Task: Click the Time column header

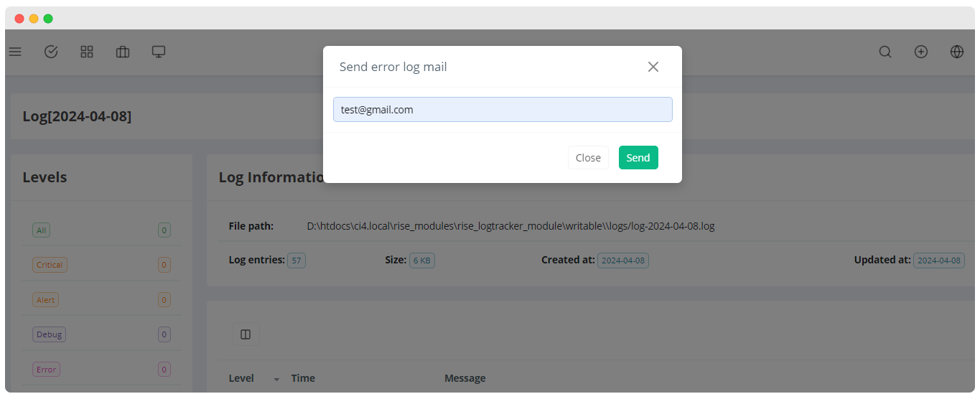Action: pos(303,378)
